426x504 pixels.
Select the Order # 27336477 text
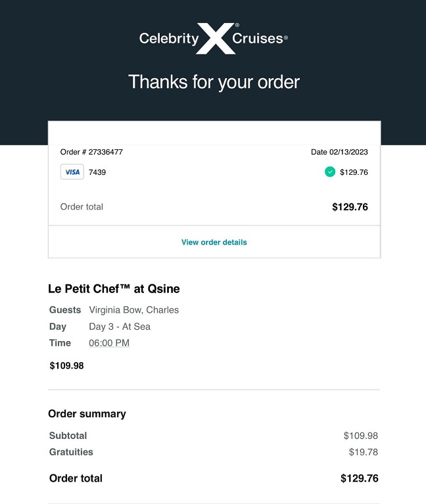[91, 152]
